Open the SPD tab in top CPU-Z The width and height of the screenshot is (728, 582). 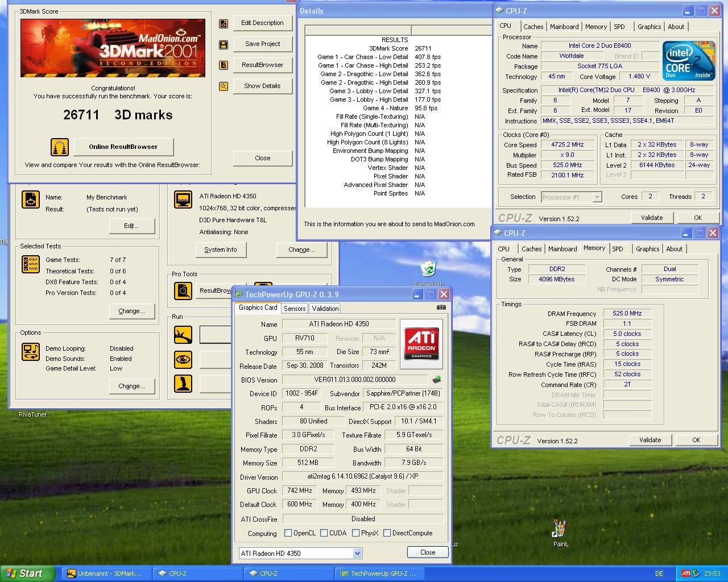click(x=619, y=27)
